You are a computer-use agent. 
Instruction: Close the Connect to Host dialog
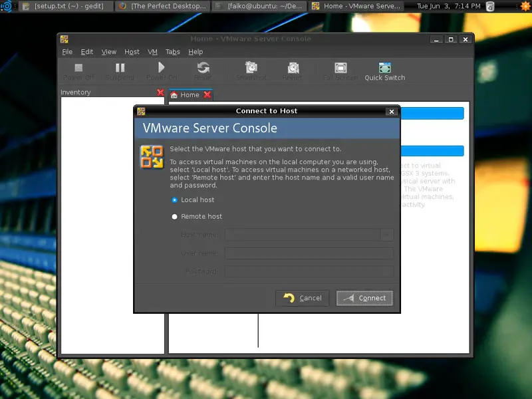pos(392,112)
